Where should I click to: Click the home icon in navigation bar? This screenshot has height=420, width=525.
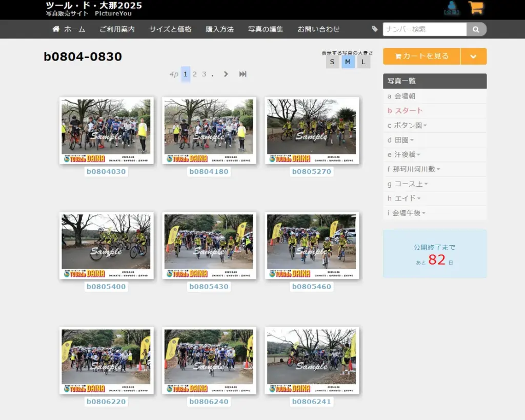click(56, 29)
